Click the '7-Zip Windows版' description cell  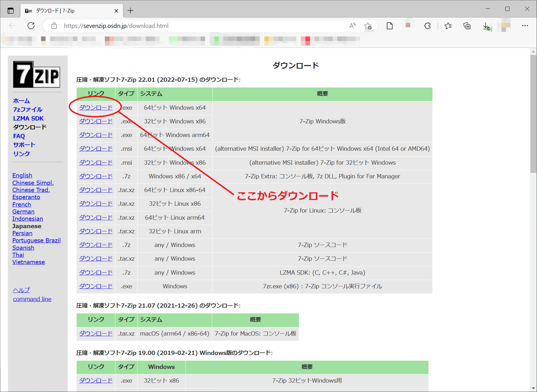pyautogui.click(x=322, y=121)
